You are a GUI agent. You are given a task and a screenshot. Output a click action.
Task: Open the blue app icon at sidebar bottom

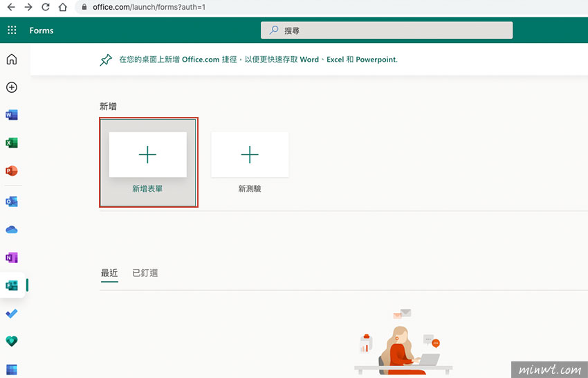12,370
